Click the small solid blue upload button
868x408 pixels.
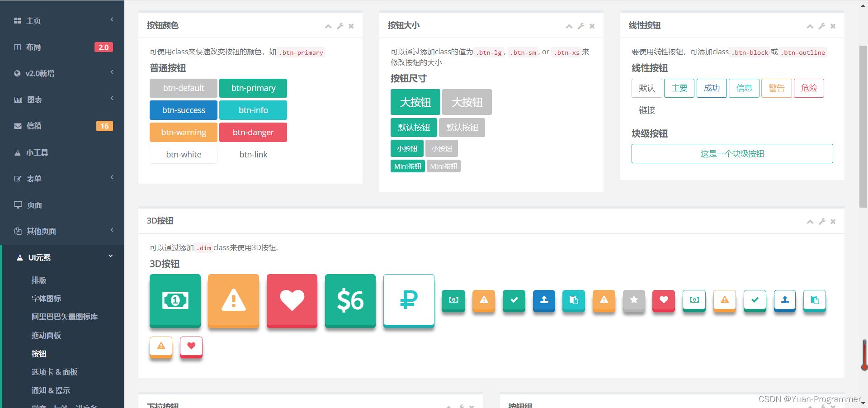point(544,300)
